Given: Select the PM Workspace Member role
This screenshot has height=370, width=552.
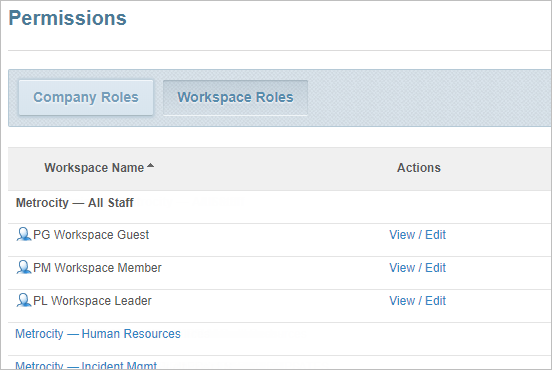Looking at the screenshot, I should (97, 268).
